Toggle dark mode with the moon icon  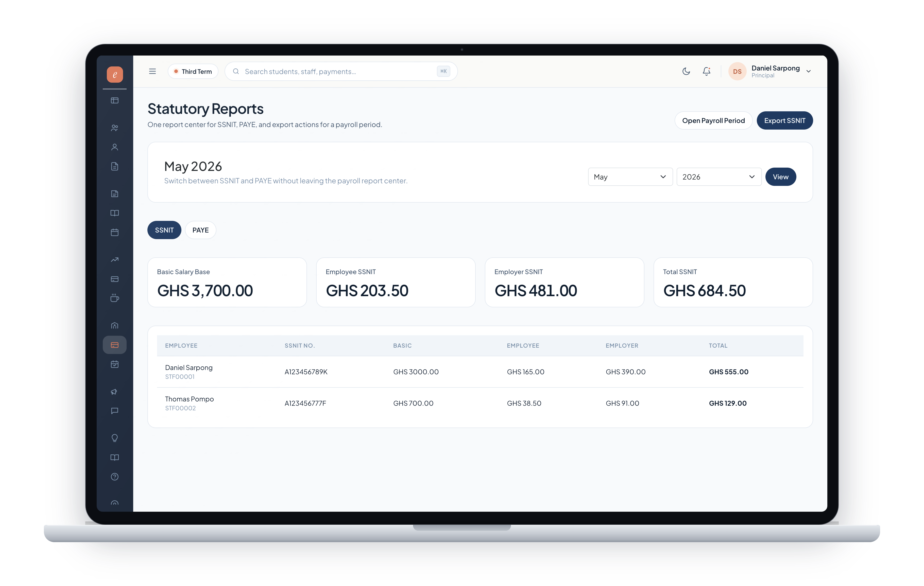click(687, 71)
